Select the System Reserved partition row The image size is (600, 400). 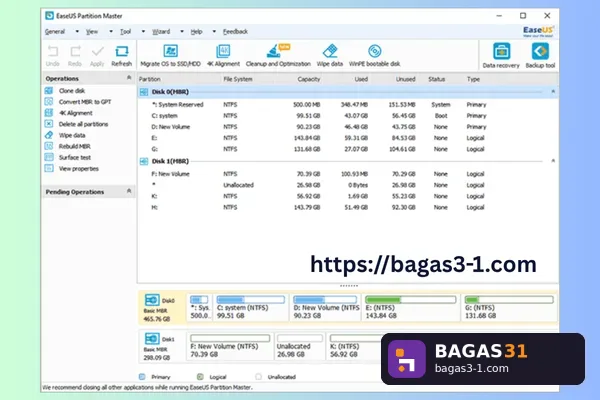[347, 104]
